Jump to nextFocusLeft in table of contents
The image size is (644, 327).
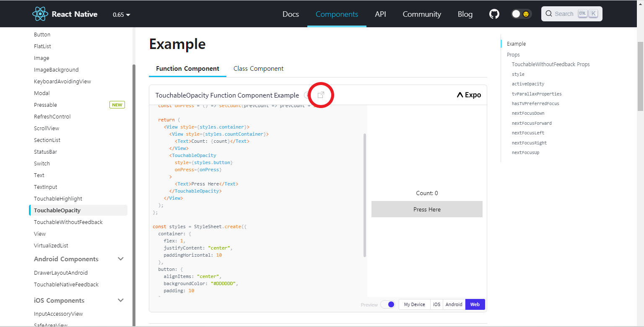click(x=528, y=133)
